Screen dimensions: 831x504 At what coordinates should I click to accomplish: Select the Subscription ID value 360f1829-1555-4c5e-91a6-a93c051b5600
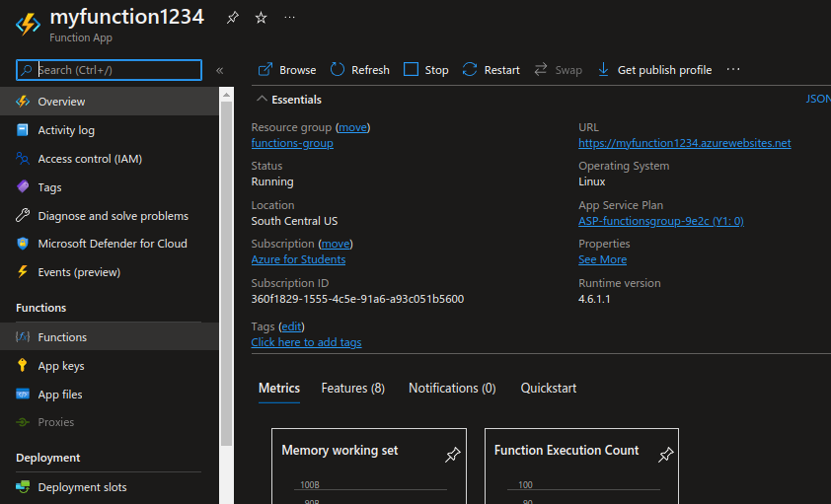click(357, 299)
